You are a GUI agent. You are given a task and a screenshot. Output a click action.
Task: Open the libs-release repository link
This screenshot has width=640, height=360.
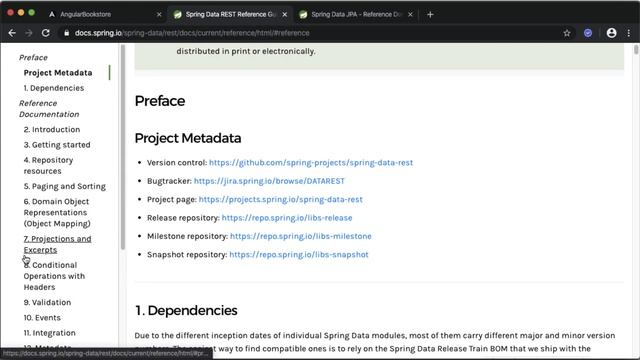pyautogui.click(x=287, y=218)
